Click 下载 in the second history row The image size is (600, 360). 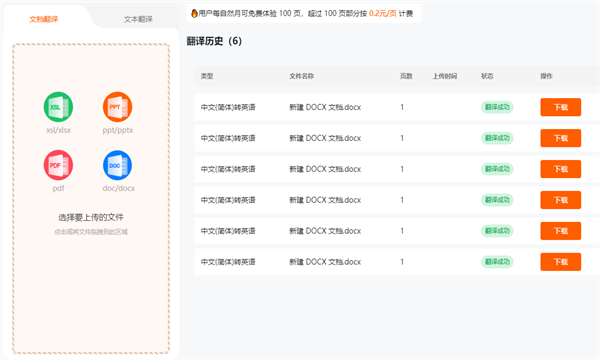[561, 138]
